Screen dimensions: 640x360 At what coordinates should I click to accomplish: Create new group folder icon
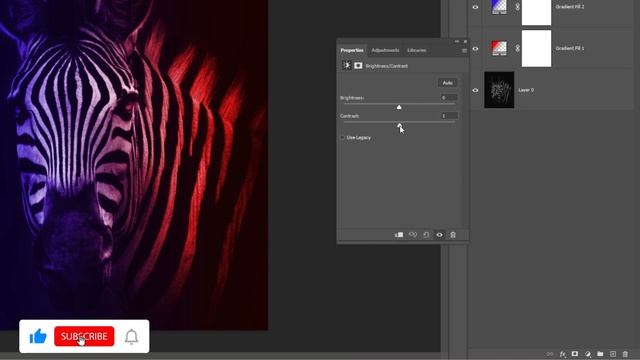click(600, 354)
